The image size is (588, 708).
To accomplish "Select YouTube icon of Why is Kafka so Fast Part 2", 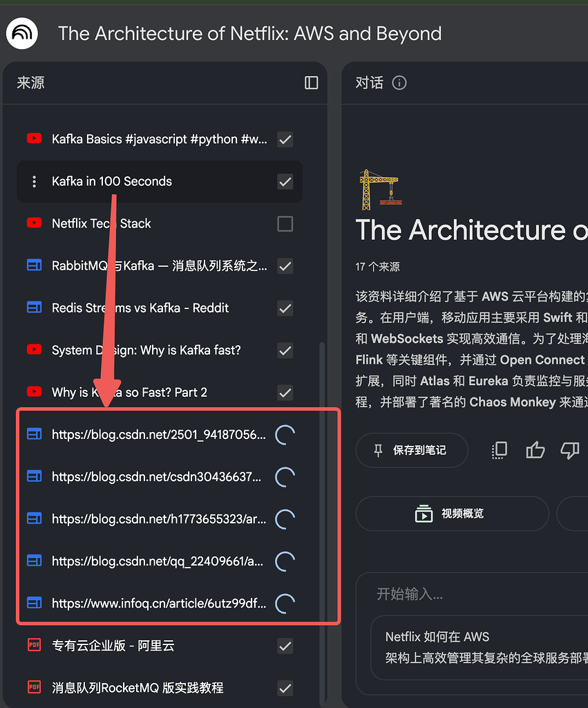I will [35, 391].
